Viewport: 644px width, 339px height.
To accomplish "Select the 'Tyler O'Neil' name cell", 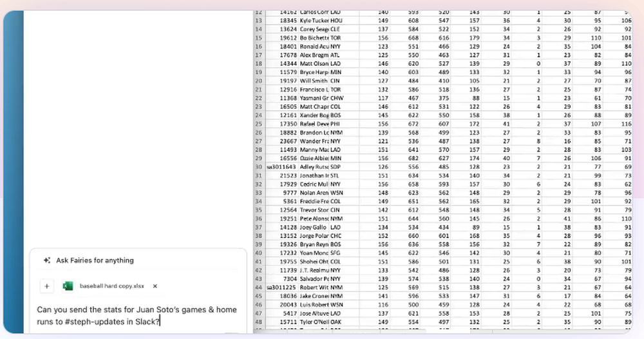I will 314,322.
